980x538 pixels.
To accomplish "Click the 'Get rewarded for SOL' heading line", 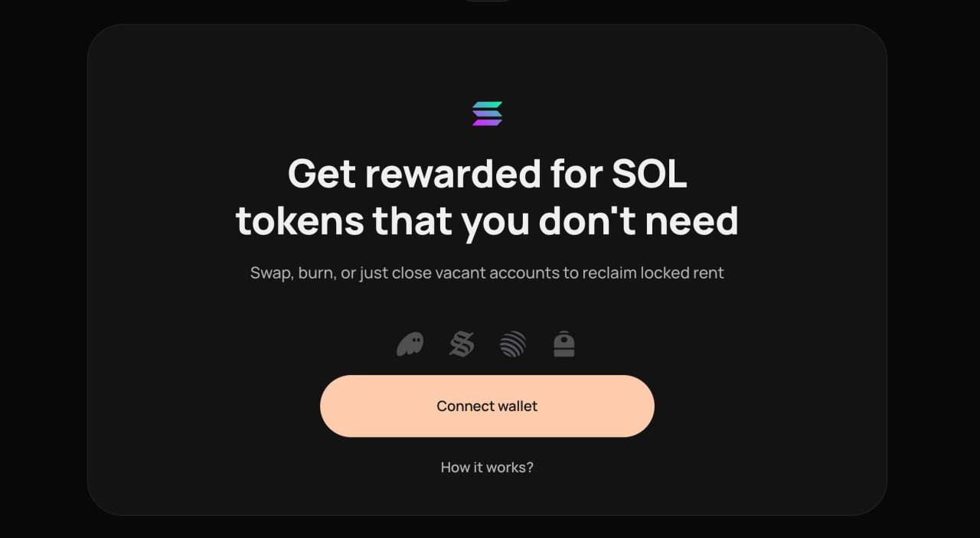I will pyautogui.click(x=487, y=173).
